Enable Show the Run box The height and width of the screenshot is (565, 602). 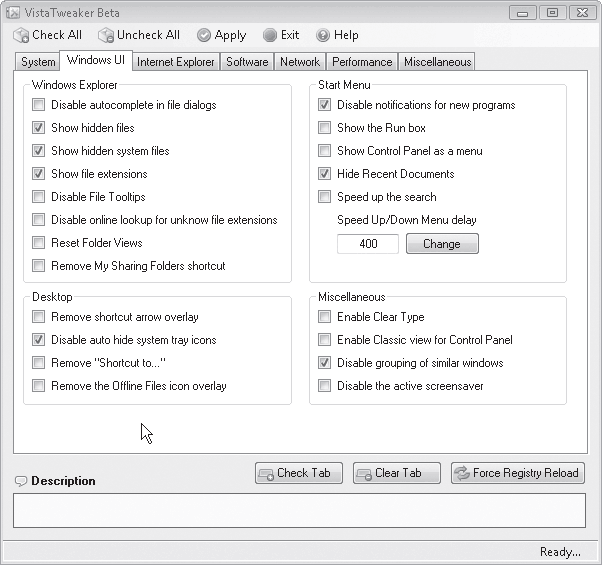pyautogui.click(x=324, y=128)
